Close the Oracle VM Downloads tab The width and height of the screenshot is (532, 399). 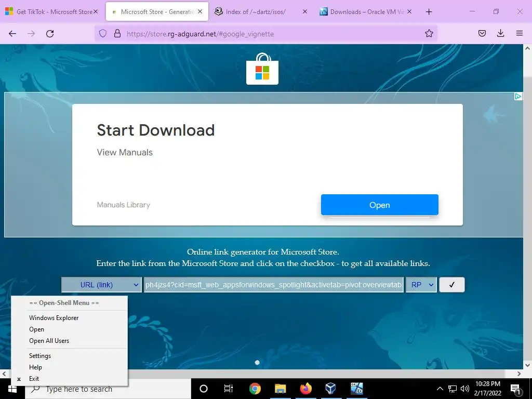(409, 11)
